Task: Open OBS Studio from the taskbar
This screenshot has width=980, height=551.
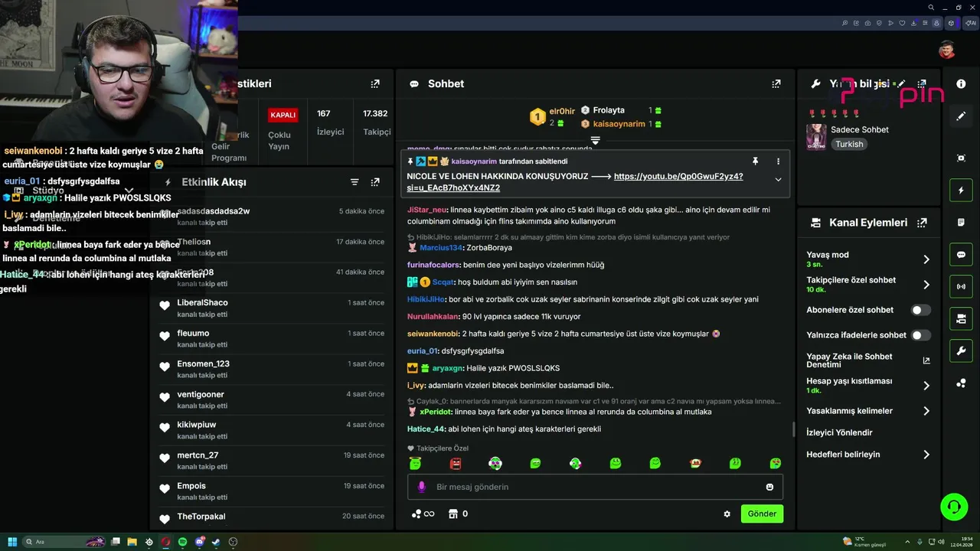Action: (x=233, y=542)
